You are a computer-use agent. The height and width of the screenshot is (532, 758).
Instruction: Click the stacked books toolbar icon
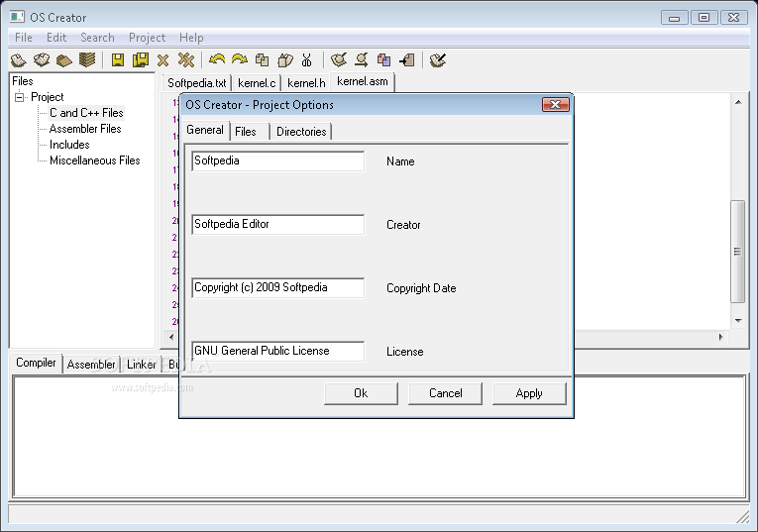point(87,60)
